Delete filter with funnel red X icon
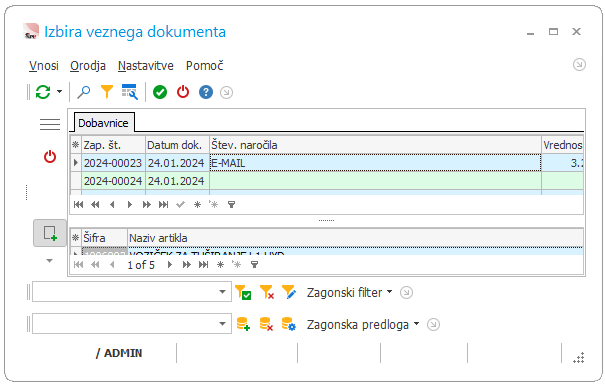Image resolution: width=605 pixels, height=386 pixels. [267, 292]
